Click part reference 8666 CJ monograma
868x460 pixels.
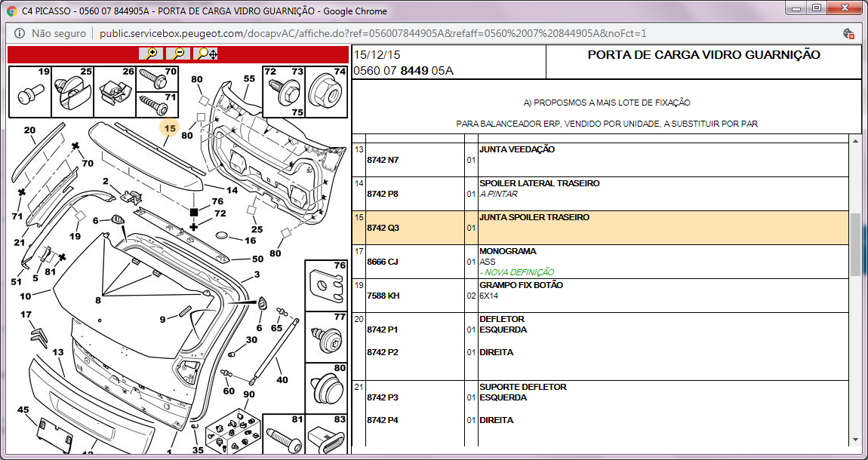click(x=383, y=262)
